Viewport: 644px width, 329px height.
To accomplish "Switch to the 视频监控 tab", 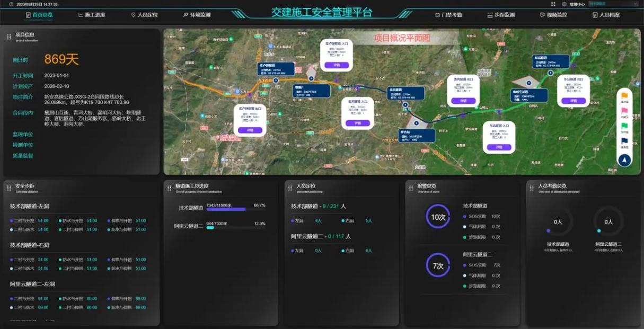I will (x=553, y=15).
